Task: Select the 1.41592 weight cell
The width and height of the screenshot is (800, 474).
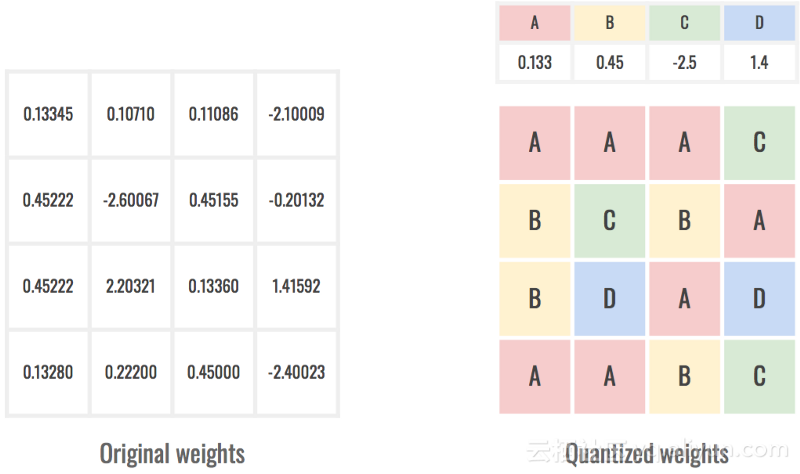Action: (296, 286)
